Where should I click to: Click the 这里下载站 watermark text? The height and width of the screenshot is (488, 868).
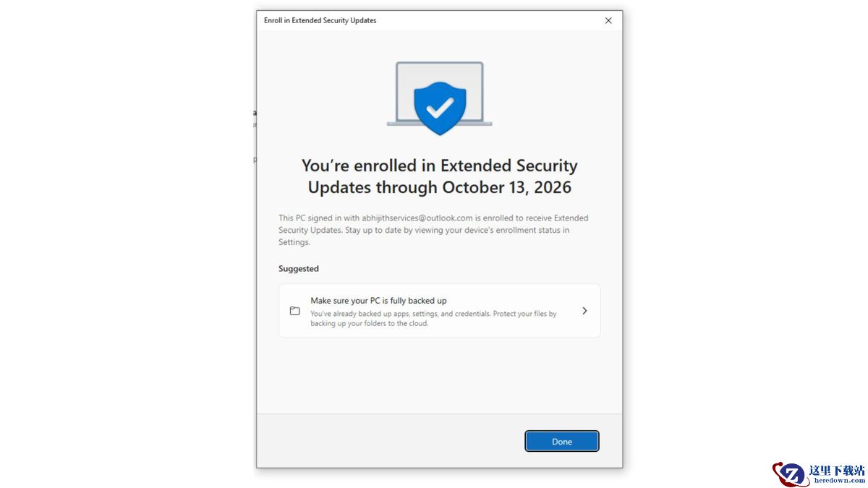[x=837, y=470]
